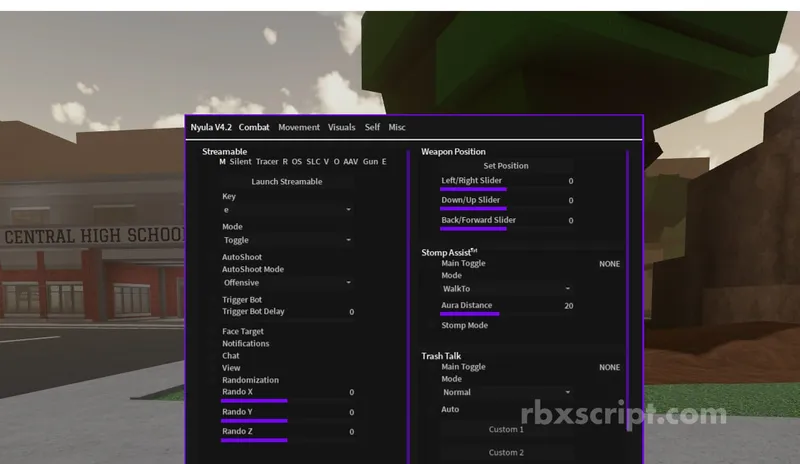Image resolution: width=800 pixels, height=464 pixels.
Task: Click the Rando Y slider
Action: pos(287,421)
